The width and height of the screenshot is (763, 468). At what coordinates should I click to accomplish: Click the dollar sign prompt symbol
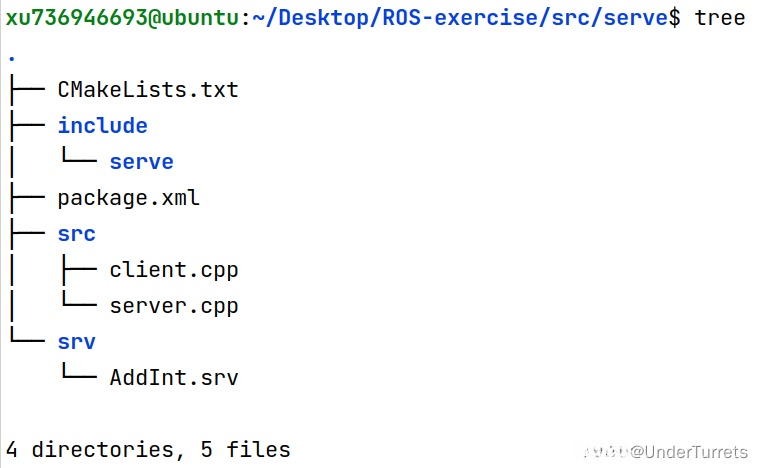(674, 18)
